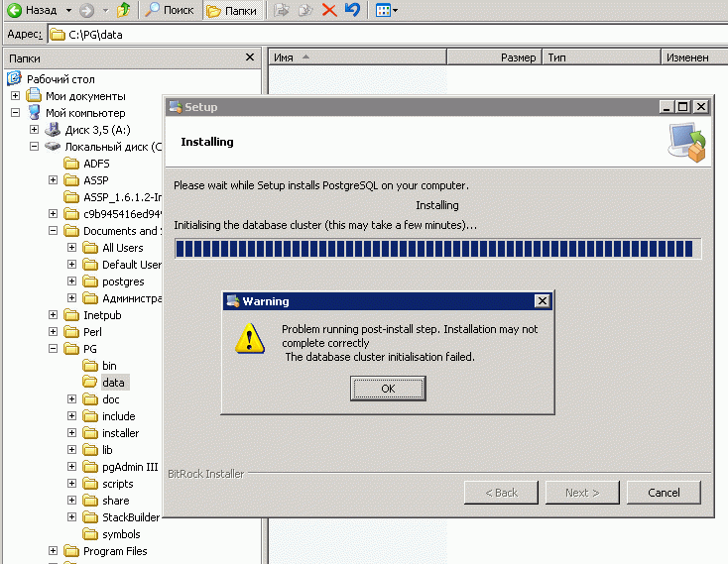Select the pgAdmin III folder icon
This screenshot has width=728, height=564.
click(x=90, y=467)
